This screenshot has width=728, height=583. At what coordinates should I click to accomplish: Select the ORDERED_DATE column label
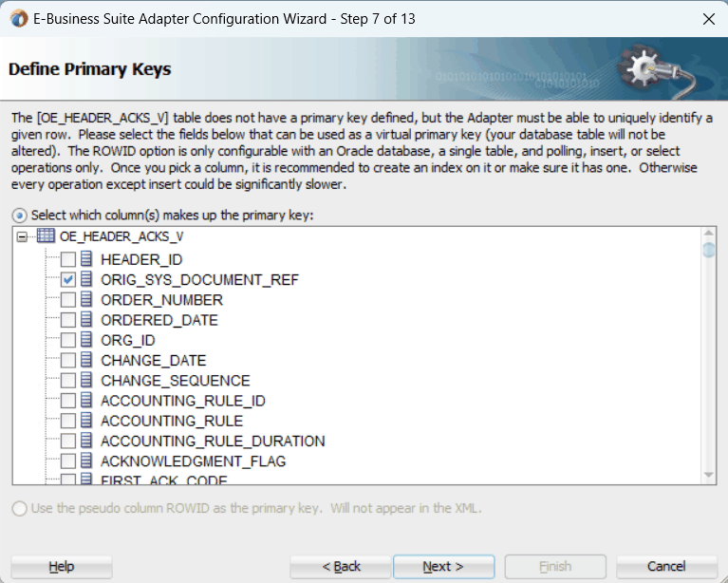[x=159, y=320]
